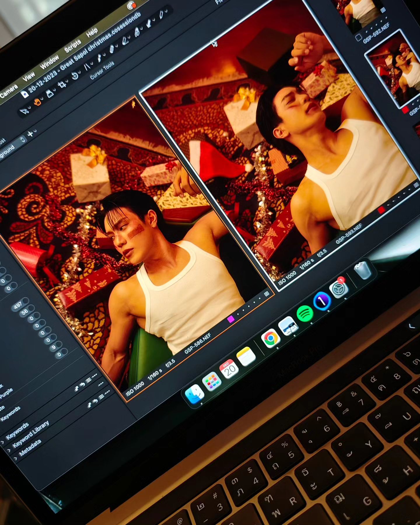
Task: Click the GSP-586.NEF file name label
Action: tap(198, 344)
